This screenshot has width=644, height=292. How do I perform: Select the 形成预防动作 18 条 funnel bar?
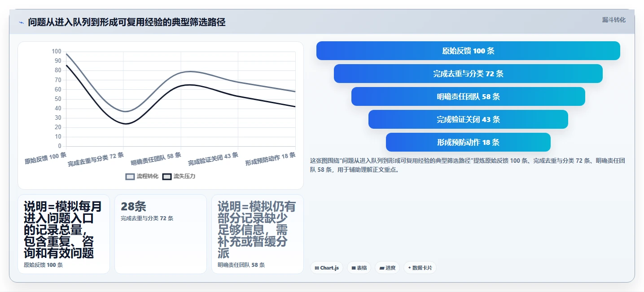468,142
